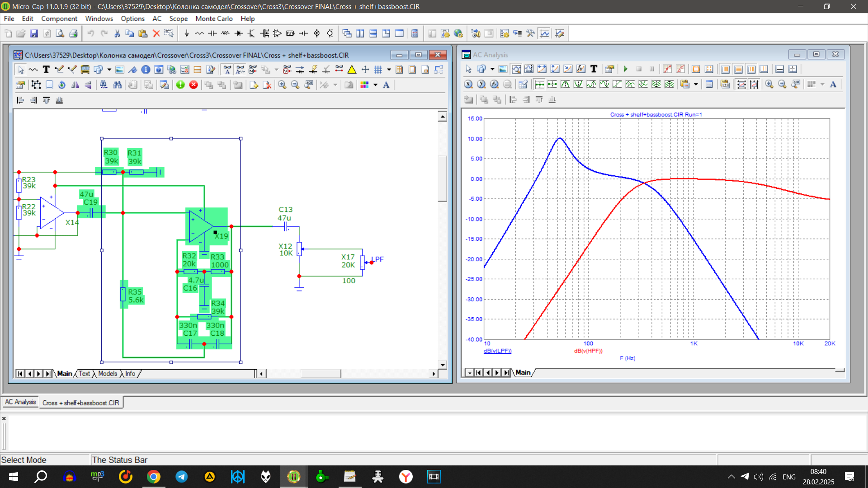Screen dimensions: 868x488
Task: Pick the Opamp component icon in main toolbar
Action: [x=278, y=33]
